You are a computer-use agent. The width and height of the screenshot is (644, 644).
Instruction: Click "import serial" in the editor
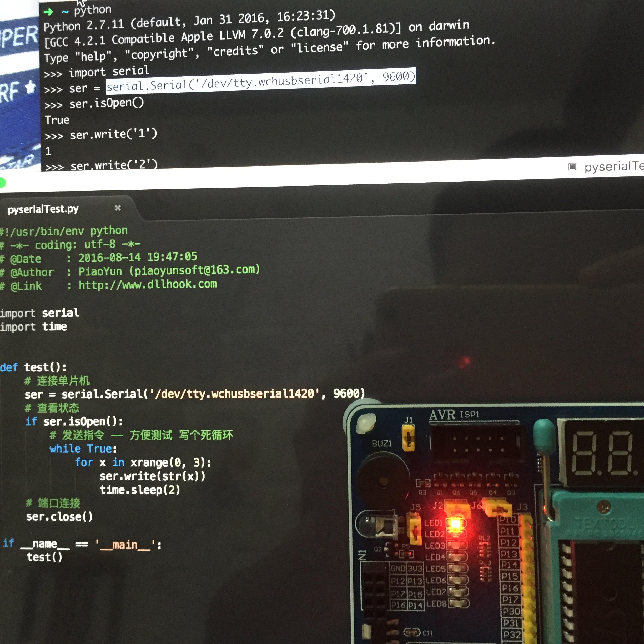pyautogui.click(x=40, y=313)
